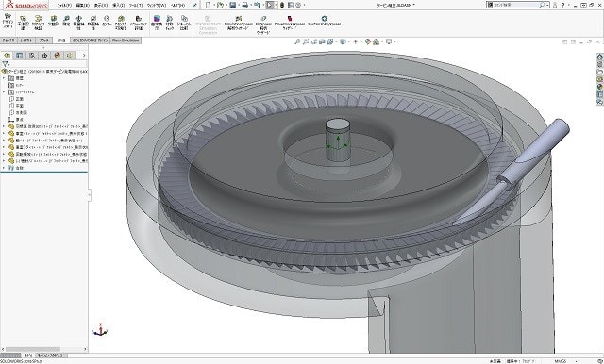Click the Print icon in the top toolbar
604x364 pixels.
coord(245,5)
